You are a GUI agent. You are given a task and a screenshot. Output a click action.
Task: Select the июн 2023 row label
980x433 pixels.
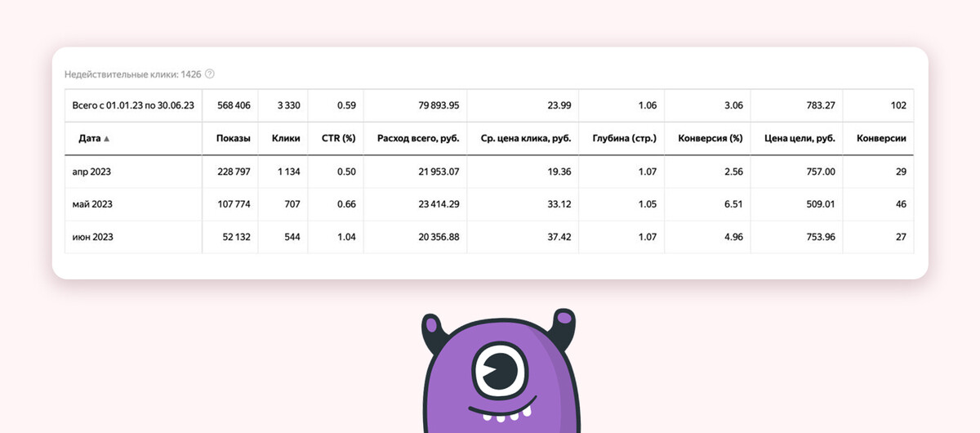(93, 237)
